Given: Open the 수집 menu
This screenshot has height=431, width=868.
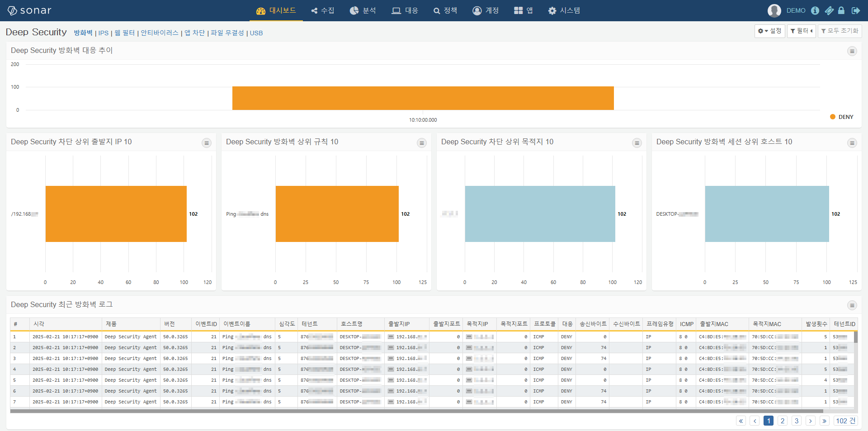Looking at the screenshot, I should (323, 10).
